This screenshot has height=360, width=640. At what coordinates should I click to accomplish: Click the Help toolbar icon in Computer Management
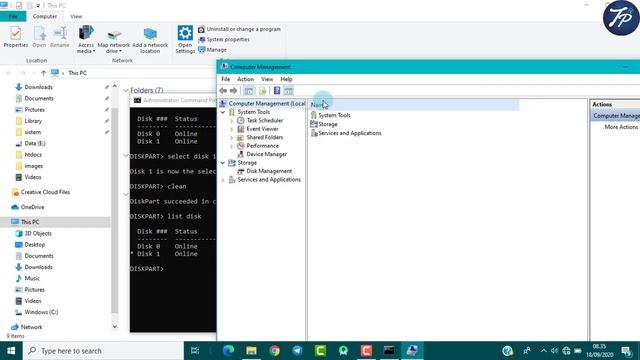pyautogui.click(x=277, y=91)
